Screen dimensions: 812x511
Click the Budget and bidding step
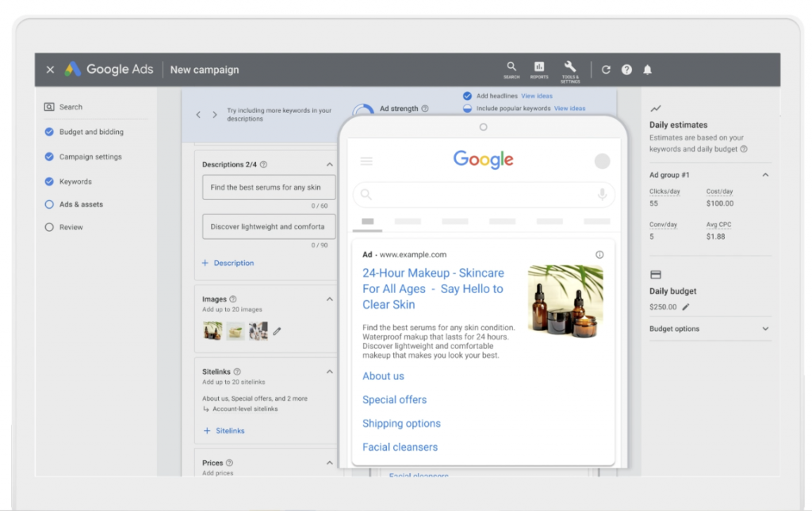tap(91, 133)
